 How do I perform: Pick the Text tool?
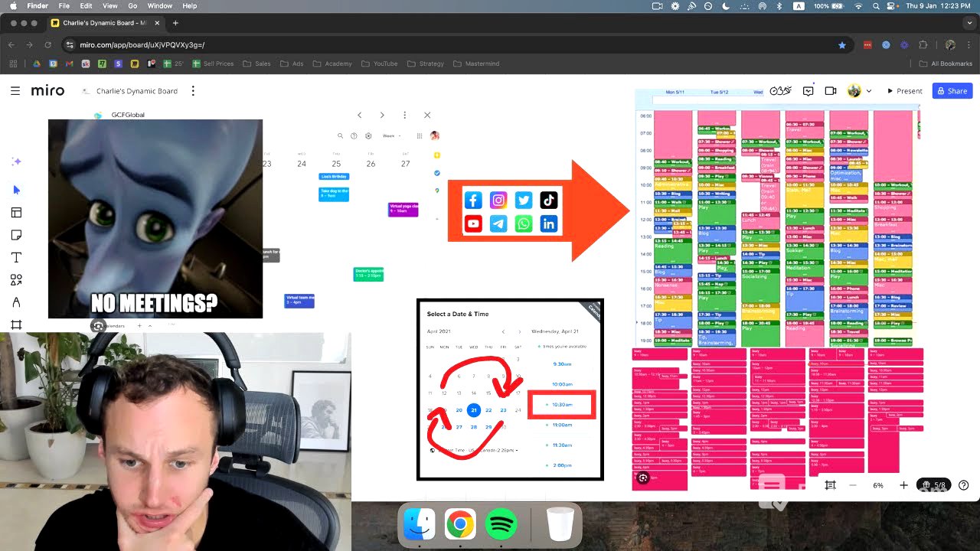16,258
